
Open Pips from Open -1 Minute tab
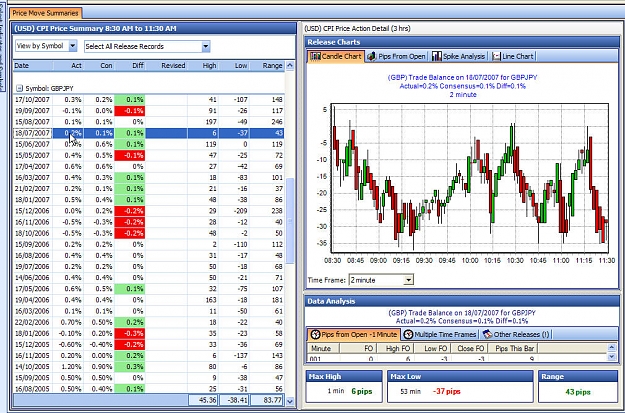click(x=354, y=334)
